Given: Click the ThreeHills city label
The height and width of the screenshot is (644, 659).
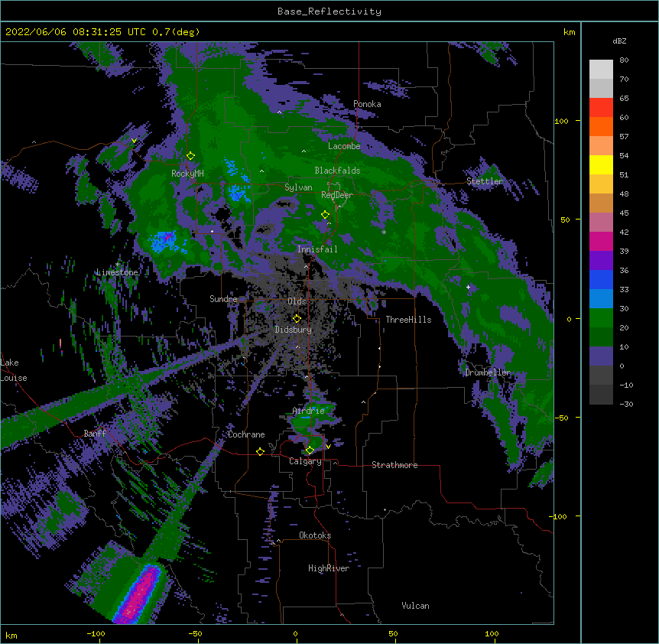Looking at the screenshot, I should (x=408, y=320).
